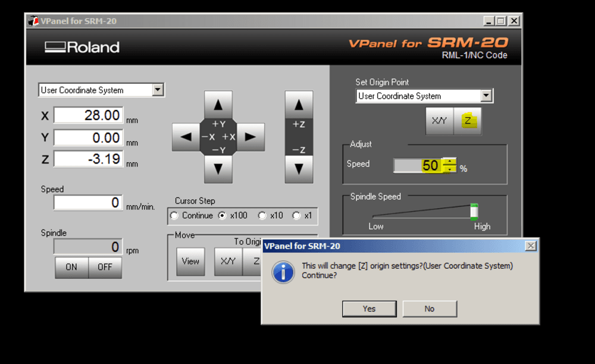Confirm with Yes in the dialog
This screenshot has width=595, height=364.
click(369, 309)
